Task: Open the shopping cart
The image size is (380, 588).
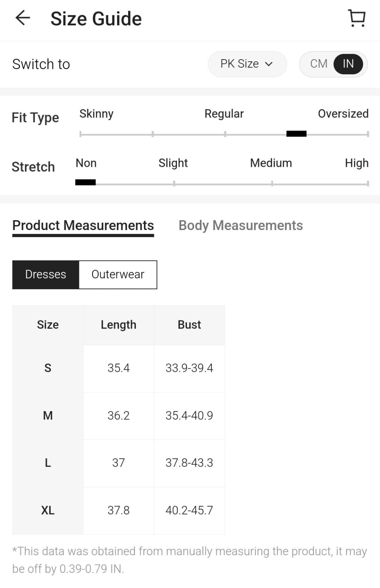Action: 357,18
